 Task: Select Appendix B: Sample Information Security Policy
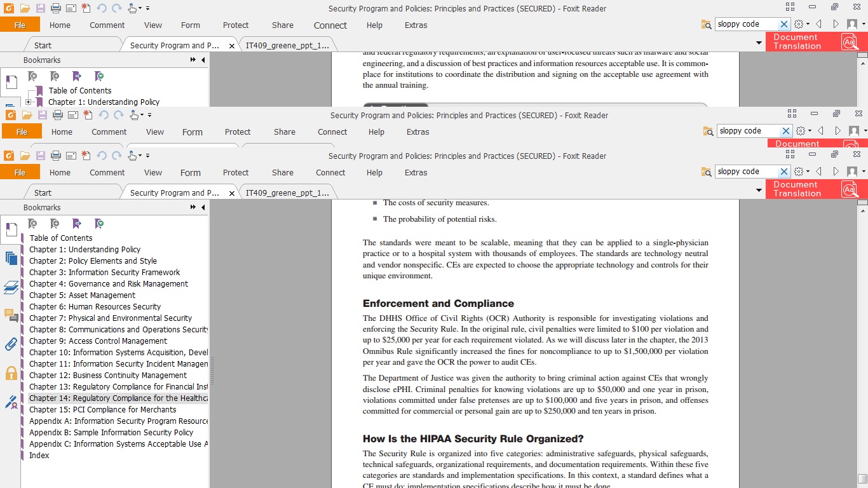(111, 433)
